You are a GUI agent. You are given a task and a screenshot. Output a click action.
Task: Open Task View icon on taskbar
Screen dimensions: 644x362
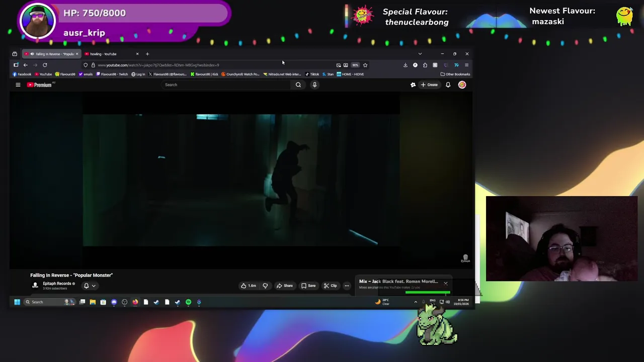coord(82,302)
